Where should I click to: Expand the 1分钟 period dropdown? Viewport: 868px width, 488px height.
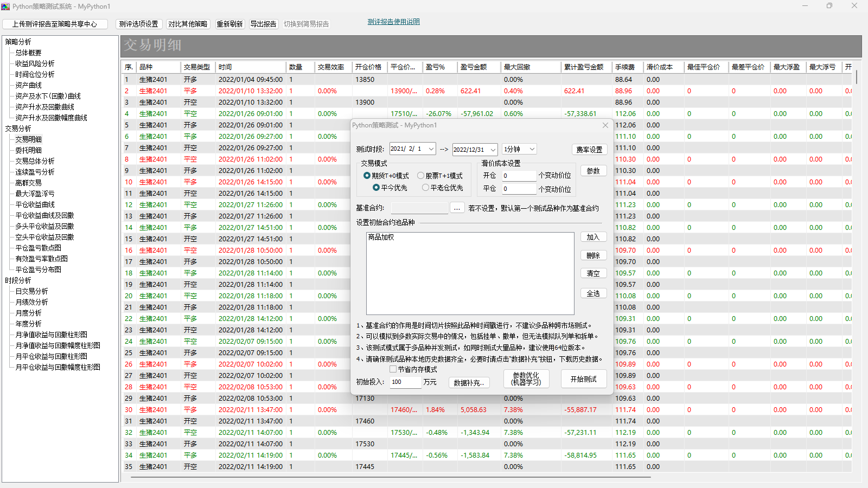532,149
